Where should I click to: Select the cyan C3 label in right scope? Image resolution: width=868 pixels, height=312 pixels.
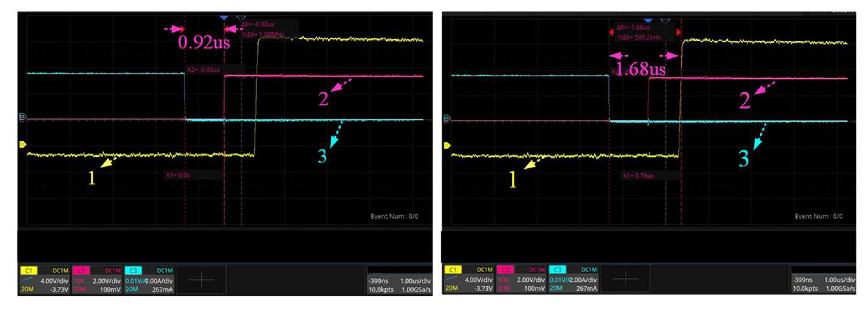(x=557, y=270)
